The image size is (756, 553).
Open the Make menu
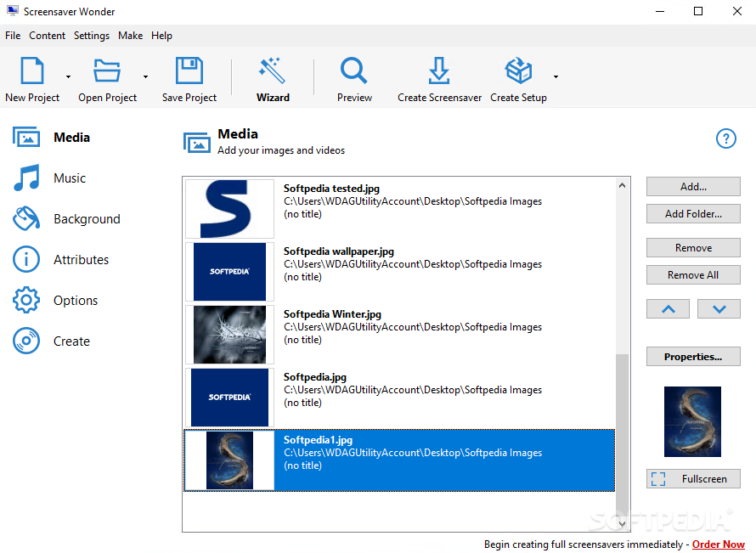[x=130, y=36]
